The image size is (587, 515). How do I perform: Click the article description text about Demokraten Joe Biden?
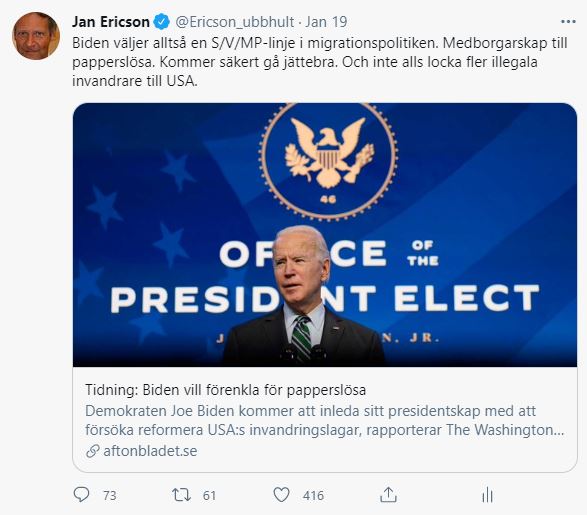325,420
